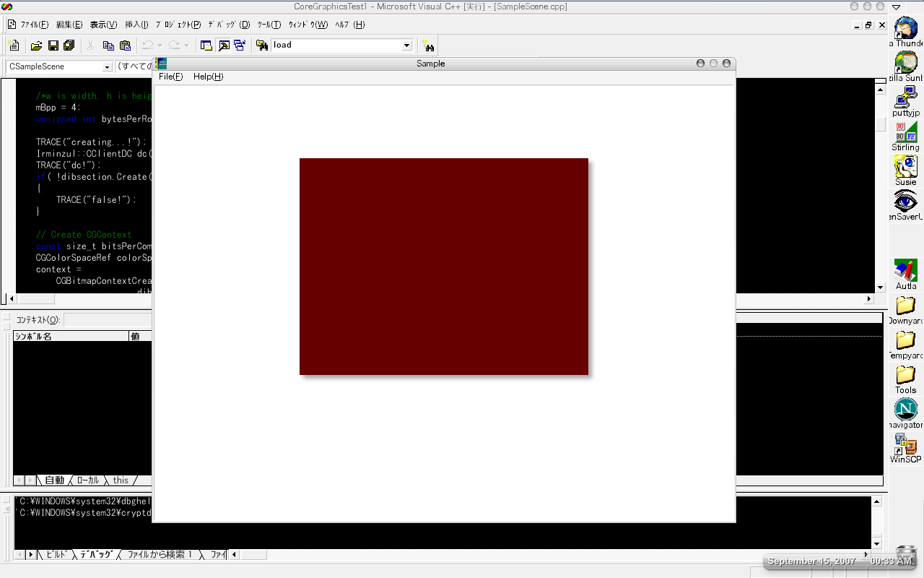Expand the 'load' find combo box dropdown

(x=406, y=46)
